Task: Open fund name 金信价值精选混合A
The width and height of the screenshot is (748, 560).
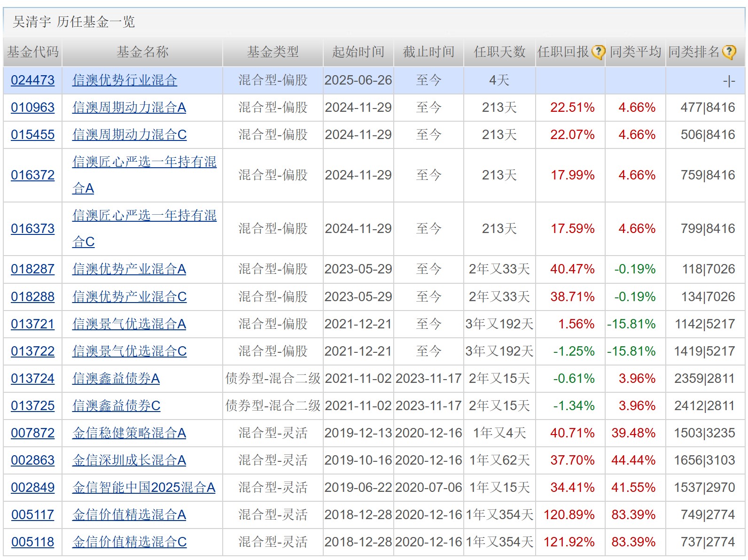Action: 129,515
